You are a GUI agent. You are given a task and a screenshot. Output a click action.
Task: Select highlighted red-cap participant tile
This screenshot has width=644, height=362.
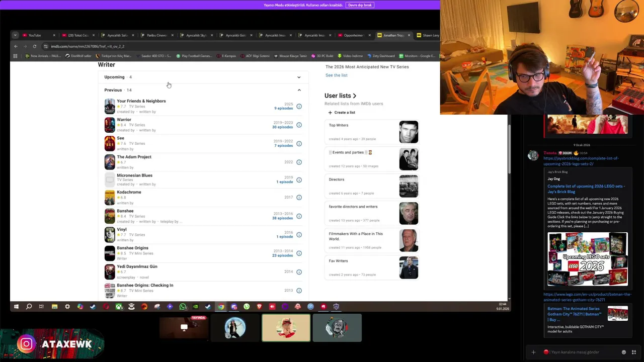click(286, 328)
